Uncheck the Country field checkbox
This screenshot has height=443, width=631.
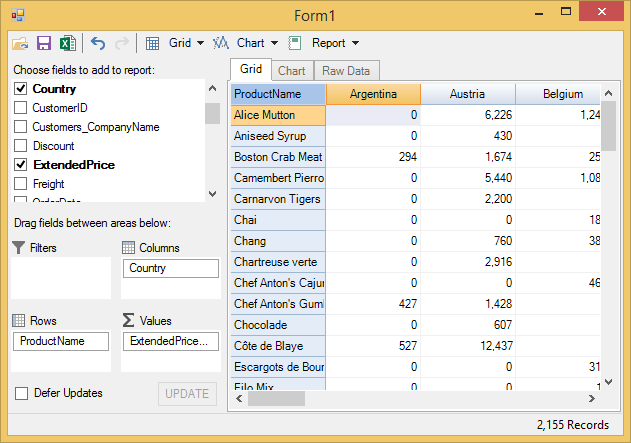coord(21,89)
